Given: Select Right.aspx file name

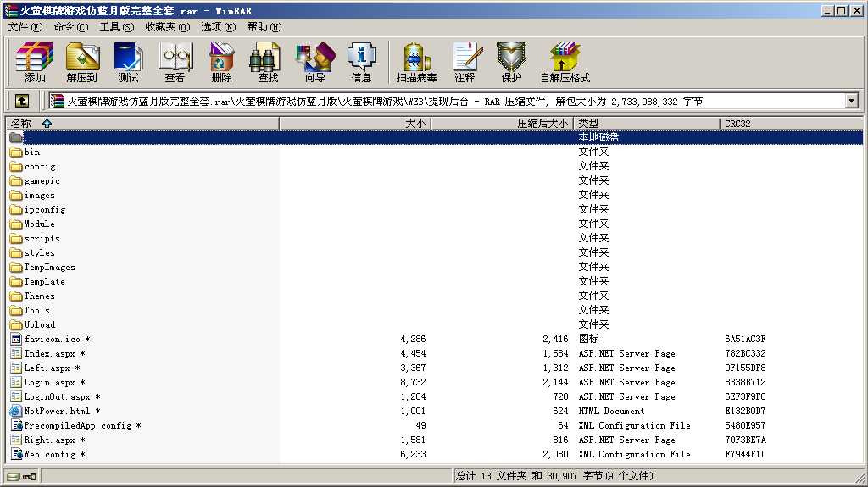Looking at the screenshot, I should pyautogui.click(x=54, y=440).
